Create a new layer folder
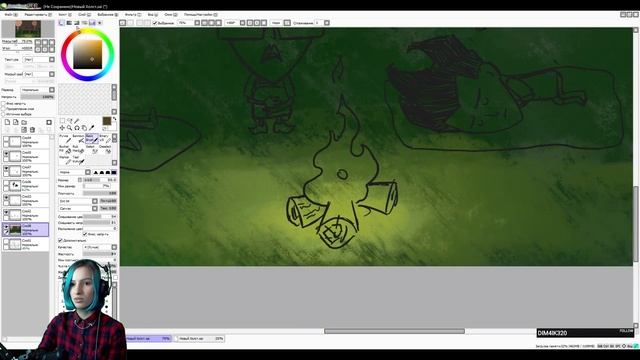Screen dimensions: 640x360 click(x=24, y=122)
